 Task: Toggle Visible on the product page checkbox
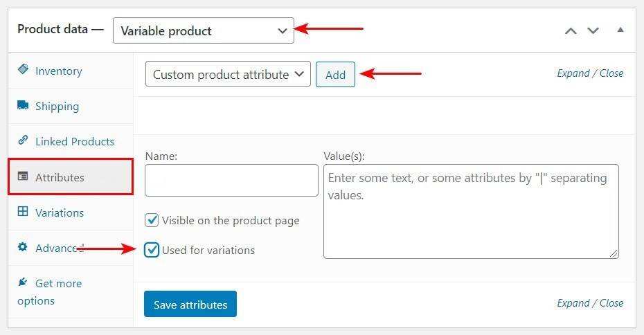tap(152, 220)
